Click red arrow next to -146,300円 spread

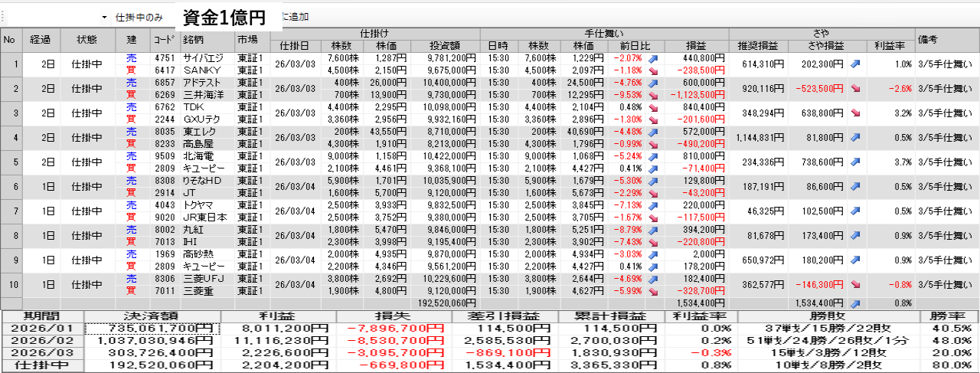tap(855, 285)
